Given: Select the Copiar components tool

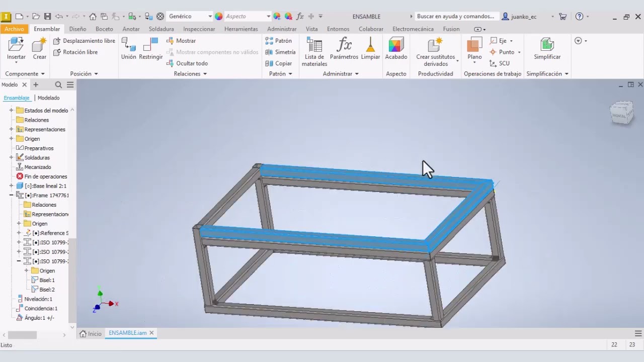Looking at the screenshot, I should pyautogui.click(x=278, y=63).
